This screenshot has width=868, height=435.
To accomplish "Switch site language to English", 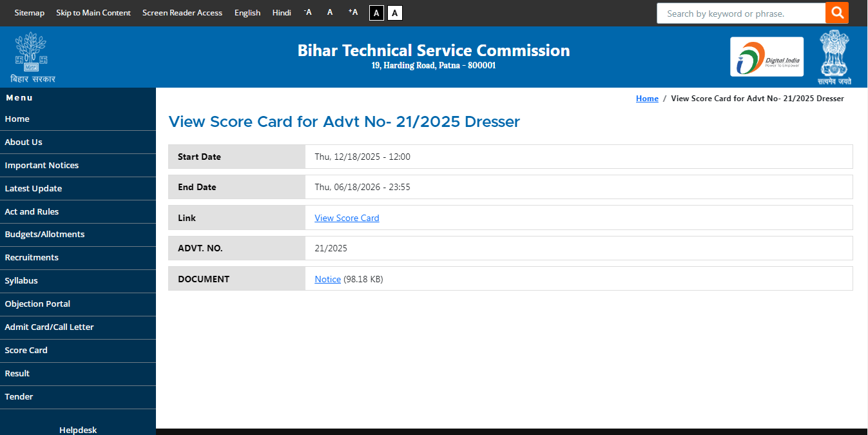I will 247,12.
